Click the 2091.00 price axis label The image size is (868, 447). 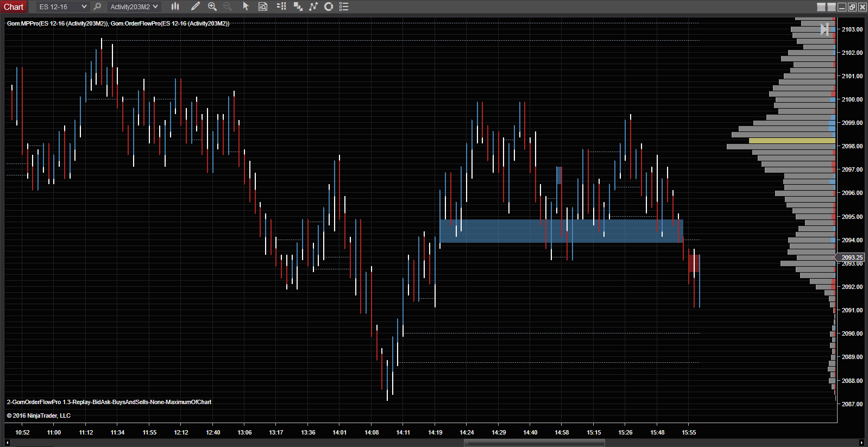852,310
